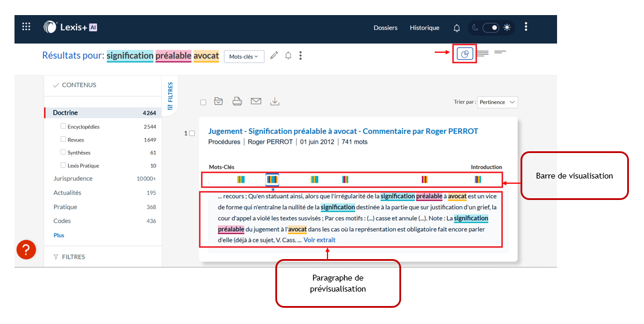Viewport: 644px width, 324px height.
Task: Click the notification bell in header
Action: [x=457, y=28]
